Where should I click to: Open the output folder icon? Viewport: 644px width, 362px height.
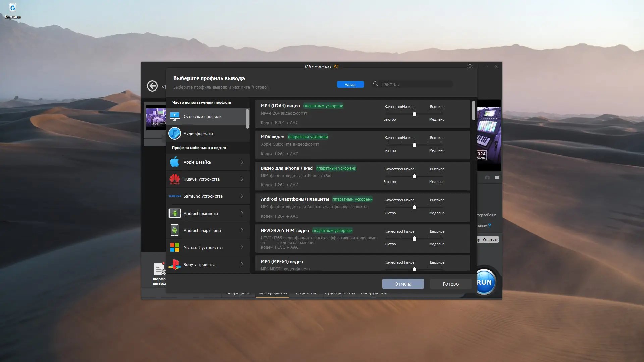tap(497, 177)
